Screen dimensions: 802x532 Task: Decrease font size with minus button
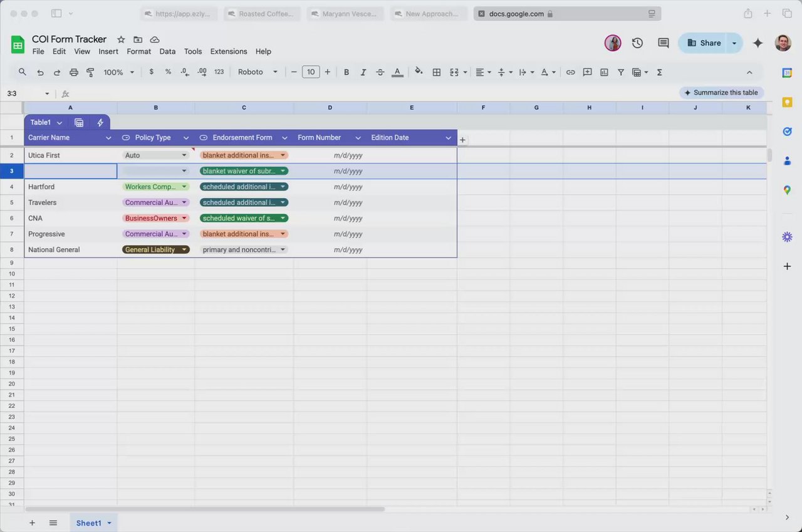click(293, 72)
